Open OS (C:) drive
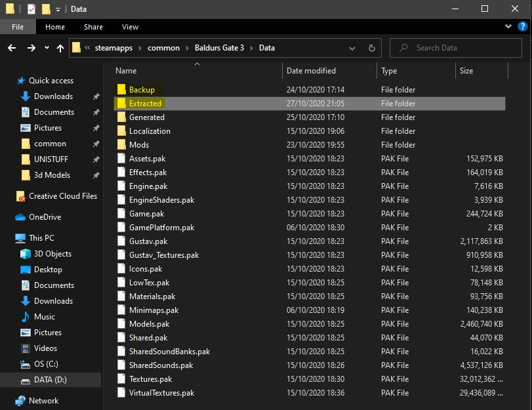 [x=46, y=364]
